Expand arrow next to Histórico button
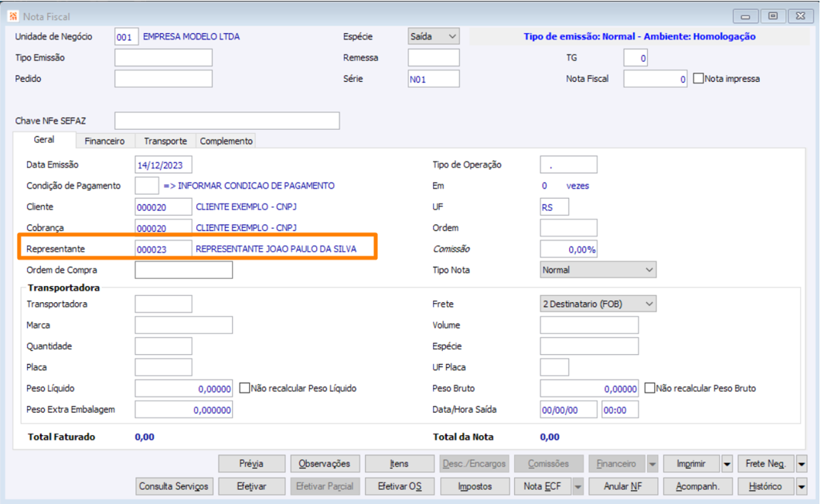The image size is (821, 504). tap(802, 486)
